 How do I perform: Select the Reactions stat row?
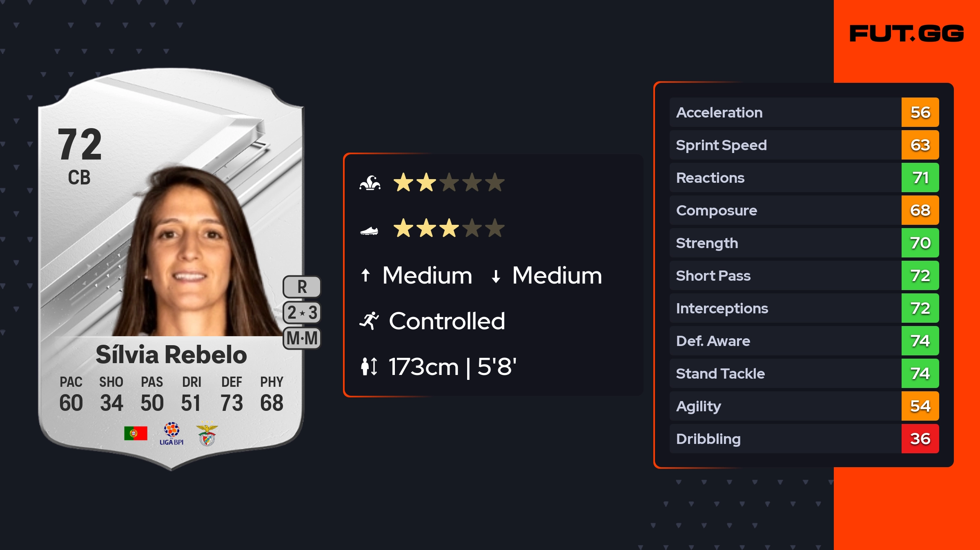pyautogui.click(x=785, y=177)
